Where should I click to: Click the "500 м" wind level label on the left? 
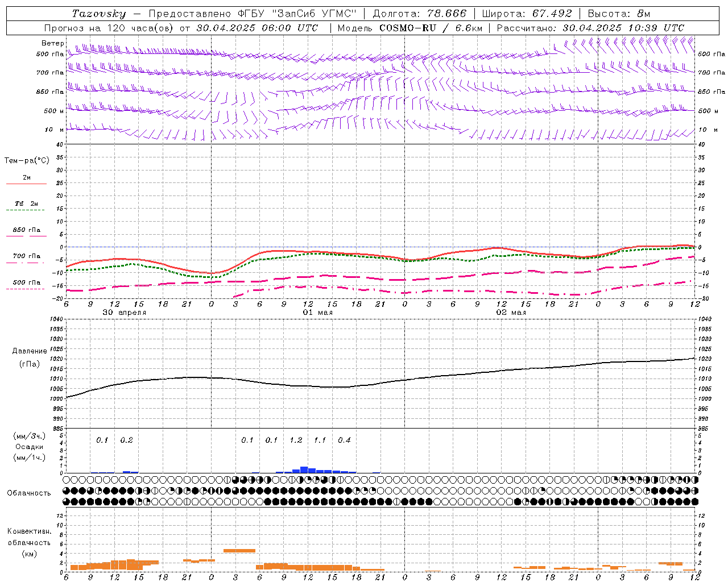click(54, 111)
